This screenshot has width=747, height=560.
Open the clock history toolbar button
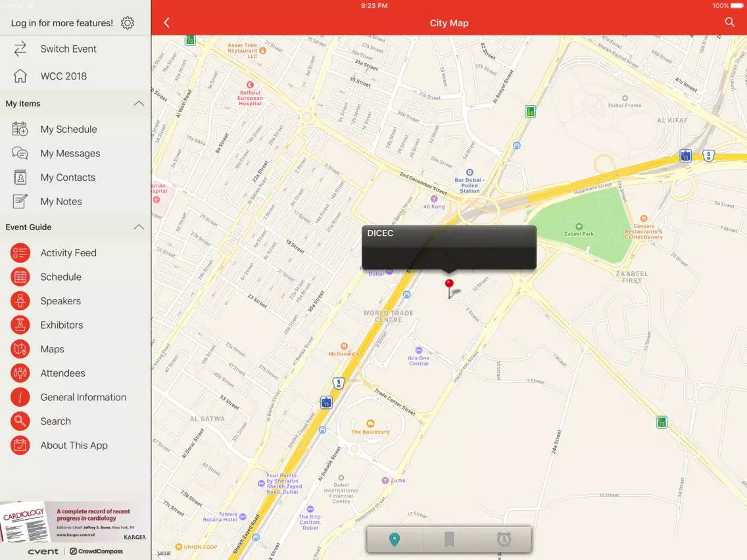[504, 540]
